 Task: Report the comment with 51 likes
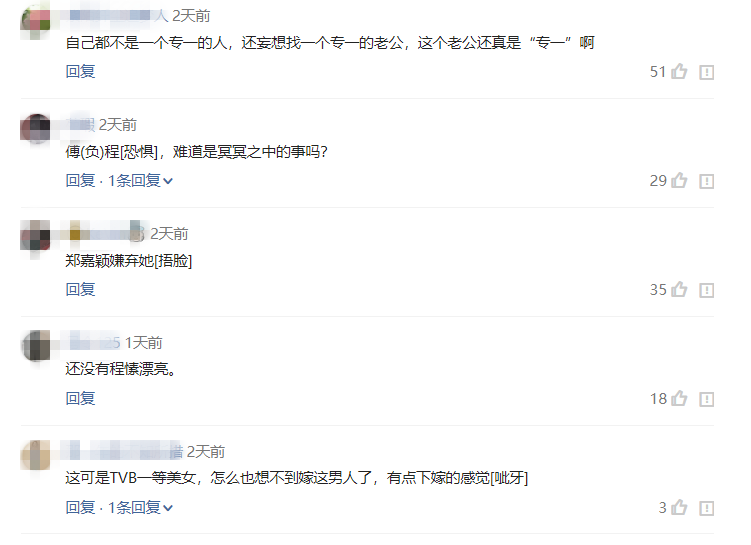pos(706,72)
